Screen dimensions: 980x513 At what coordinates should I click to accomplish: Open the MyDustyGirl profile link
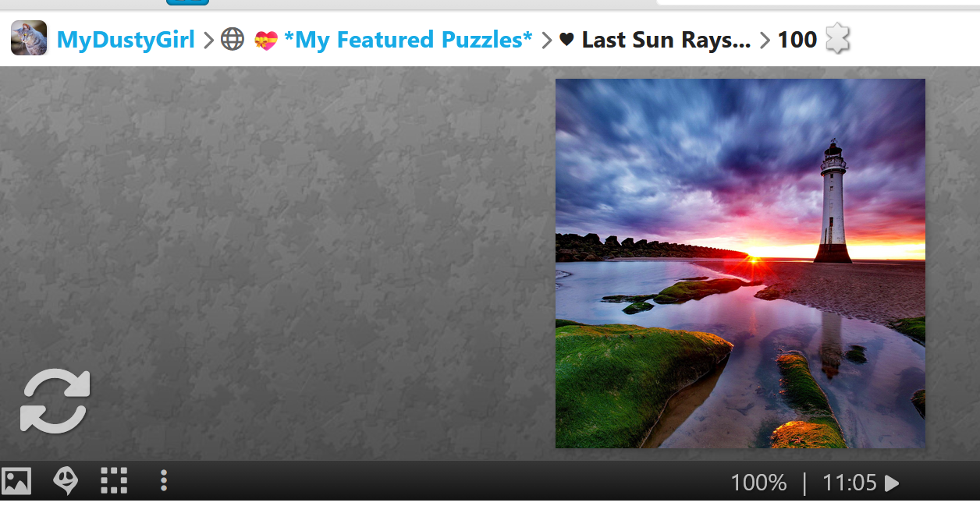coord(126,39)
